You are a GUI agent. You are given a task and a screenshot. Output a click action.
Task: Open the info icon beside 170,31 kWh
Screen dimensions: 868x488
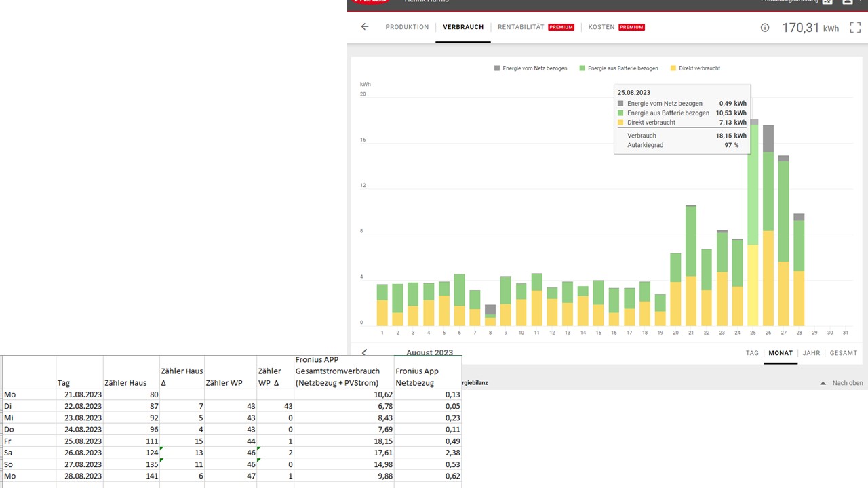(765, 28)
